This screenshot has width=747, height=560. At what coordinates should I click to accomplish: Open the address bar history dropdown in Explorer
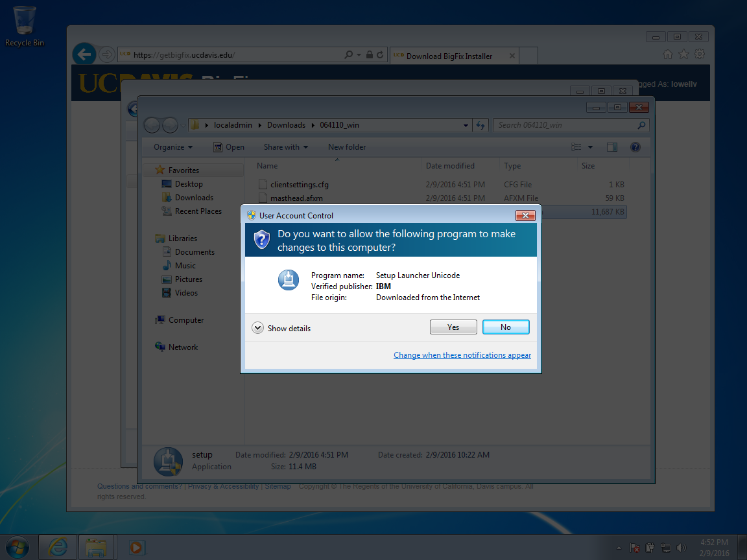[x=466, y=125]
